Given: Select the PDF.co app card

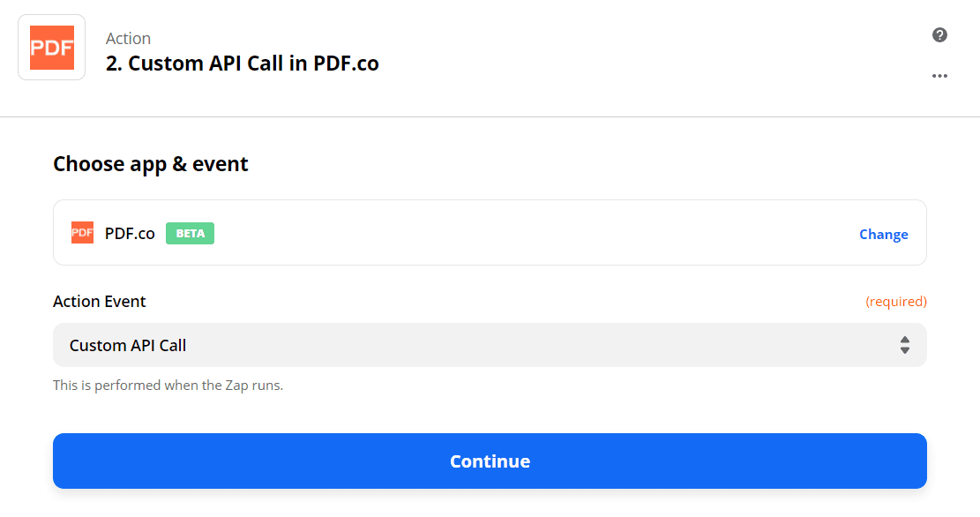Looking at the screenshot, I should (x=490, y=232).
